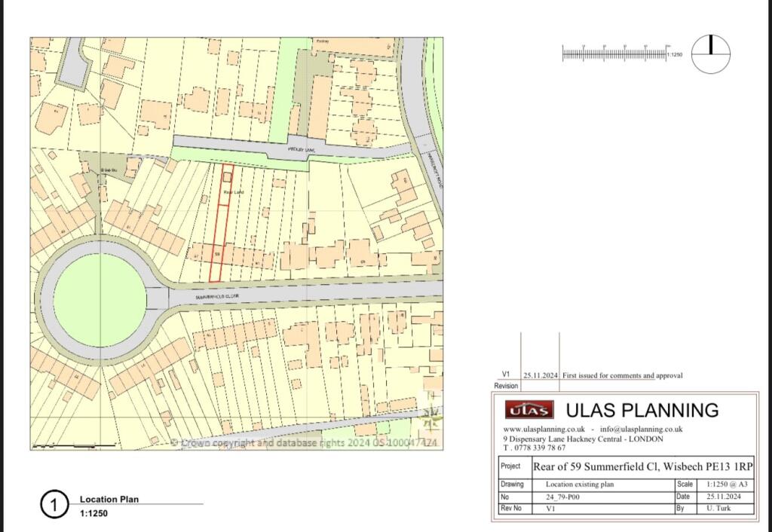Click the circled number 1 drawing marker
This screenshot has width=772, height=532.
pos(54,505)
